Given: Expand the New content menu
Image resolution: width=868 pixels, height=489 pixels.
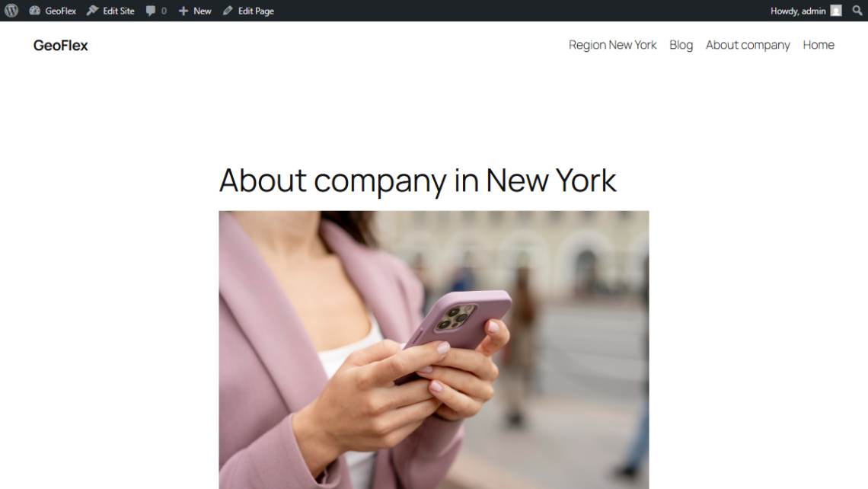Looking at the screenshot, I should click(x=195, y=11).
